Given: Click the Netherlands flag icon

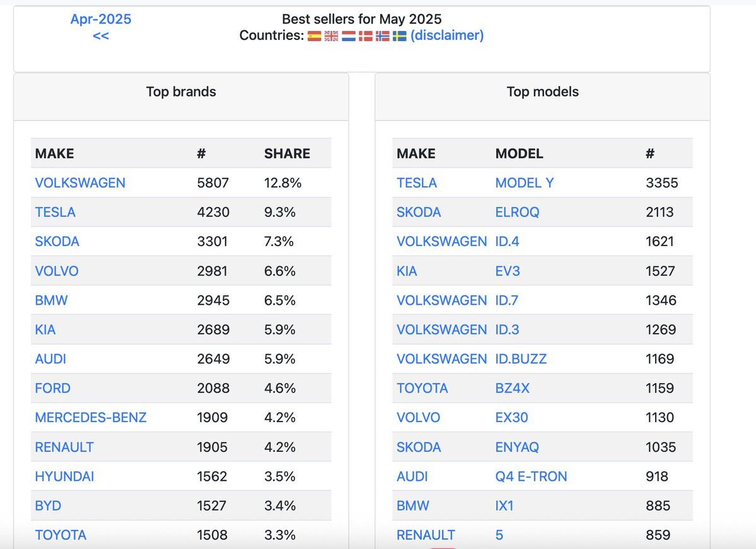Looking at the screenshot, I should click(x=349, y=36).
